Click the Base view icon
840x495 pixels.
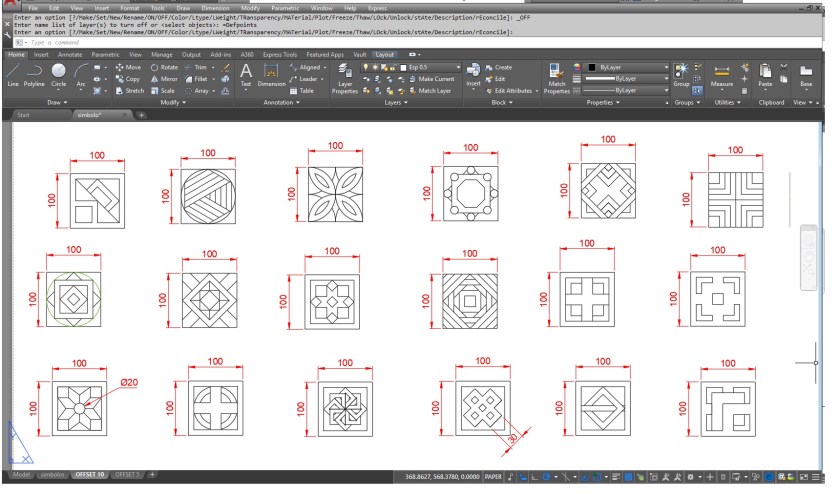coord(806,76)
